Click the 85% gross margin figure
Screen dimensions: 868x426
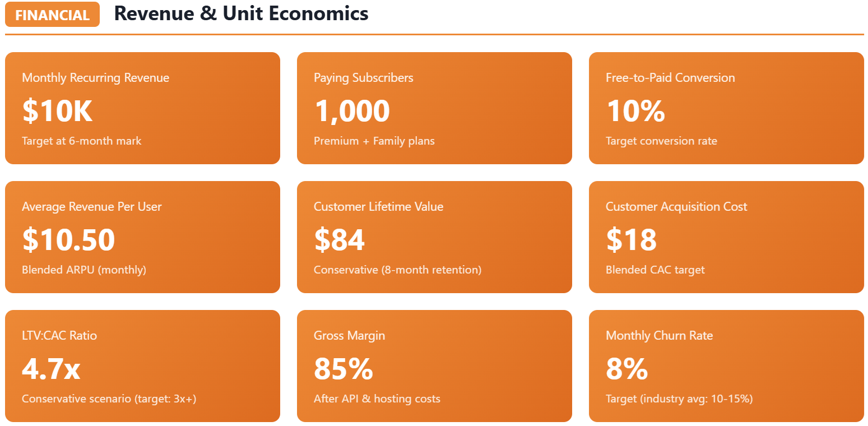343,368
